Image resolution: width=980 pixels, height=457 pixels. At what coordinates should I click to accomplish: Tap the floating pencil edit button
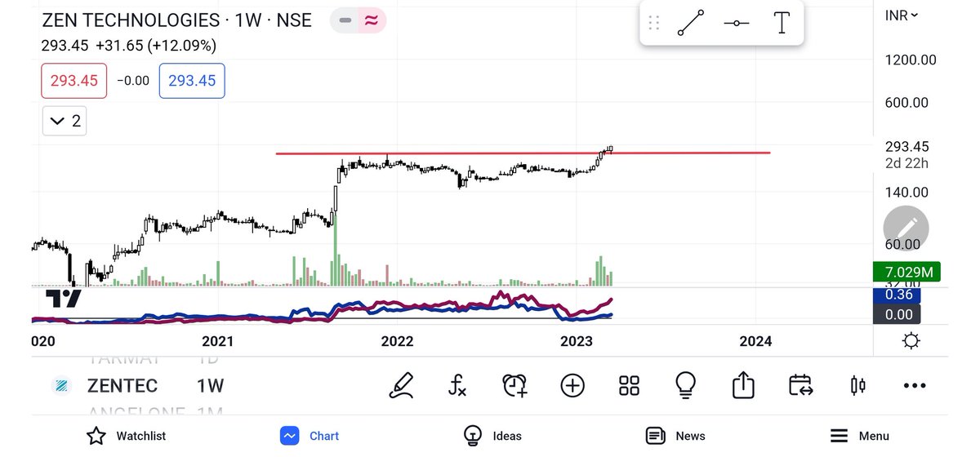click(906, 229)
